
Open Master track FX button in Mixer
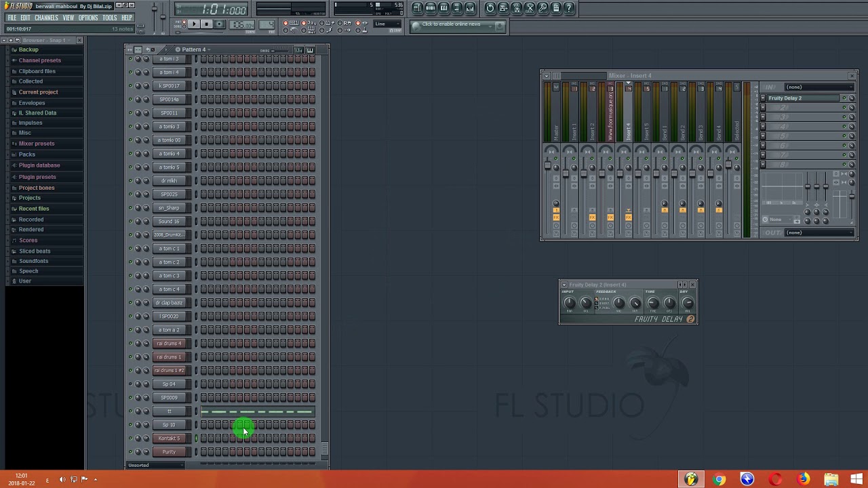556,217
